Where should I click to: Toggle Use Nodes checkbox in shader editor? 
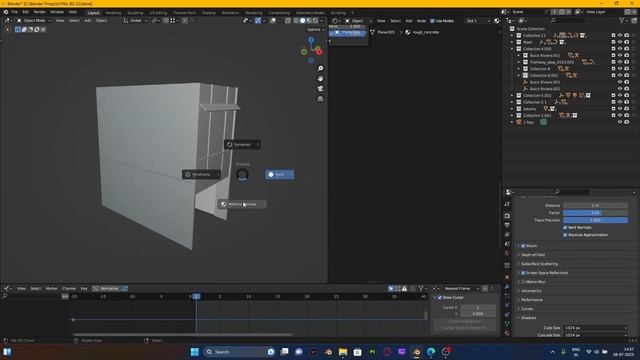(432, 21)
